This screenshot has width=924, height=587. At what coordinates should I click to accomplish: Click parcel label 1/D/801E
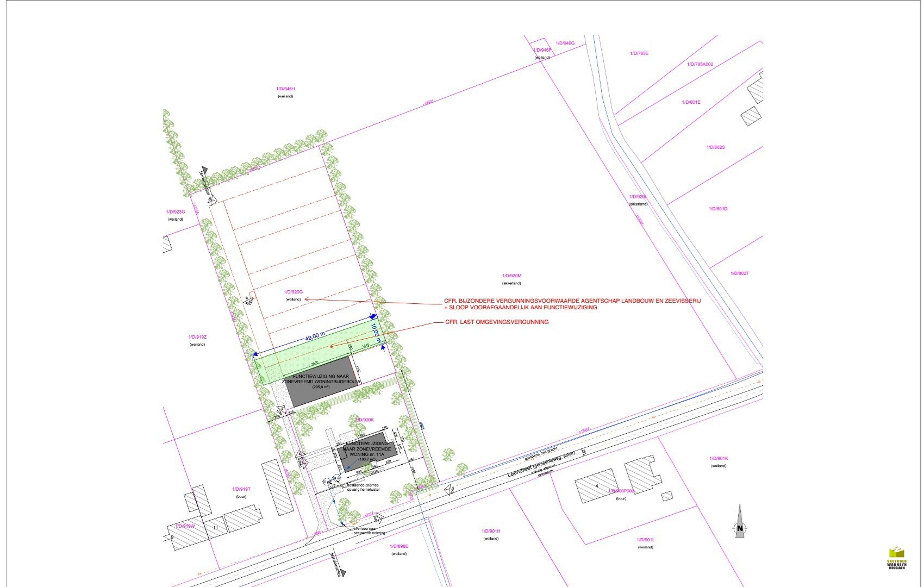point(691,102)
